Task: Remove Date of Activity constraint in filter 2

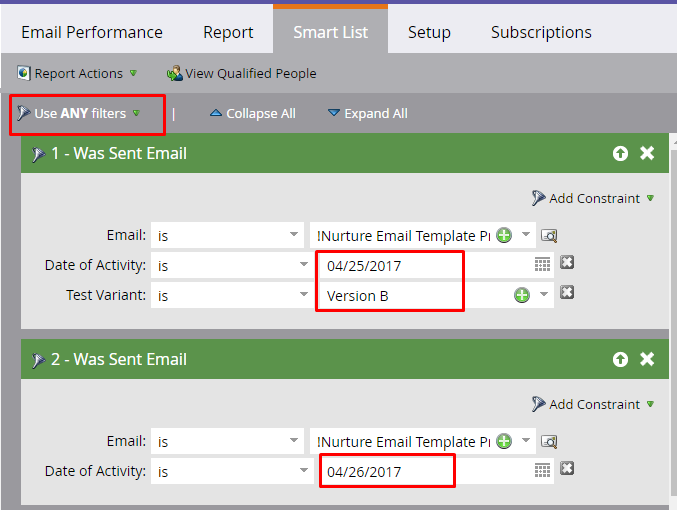Action: (x=567, y=470)
